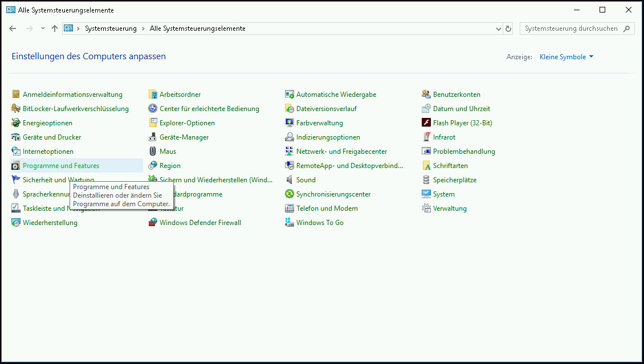This screenshot has width=644, height=364.
Task: Click the Sound speaker icon
Action: [x=290, y=180]
